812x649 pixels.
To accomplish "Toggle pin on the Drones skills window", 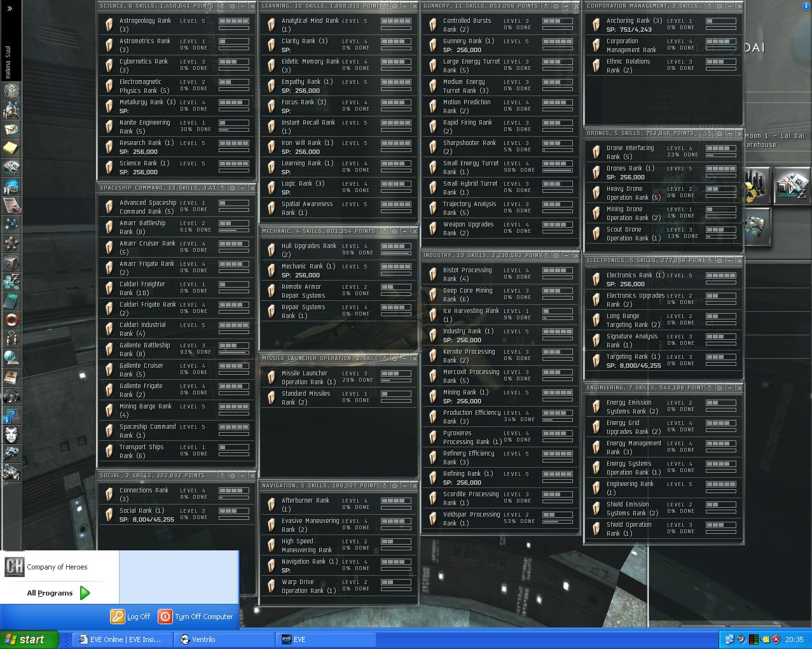I will coord(710,133).
